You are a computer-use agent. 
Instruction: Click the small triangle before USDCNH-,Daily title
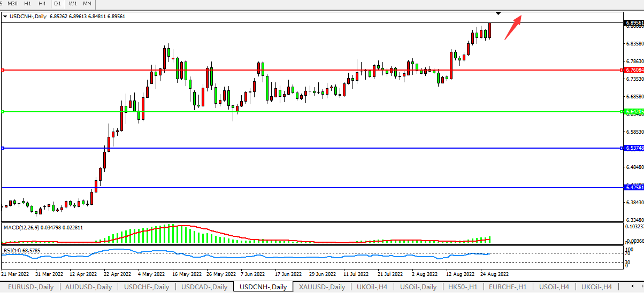tap(5, 17)
